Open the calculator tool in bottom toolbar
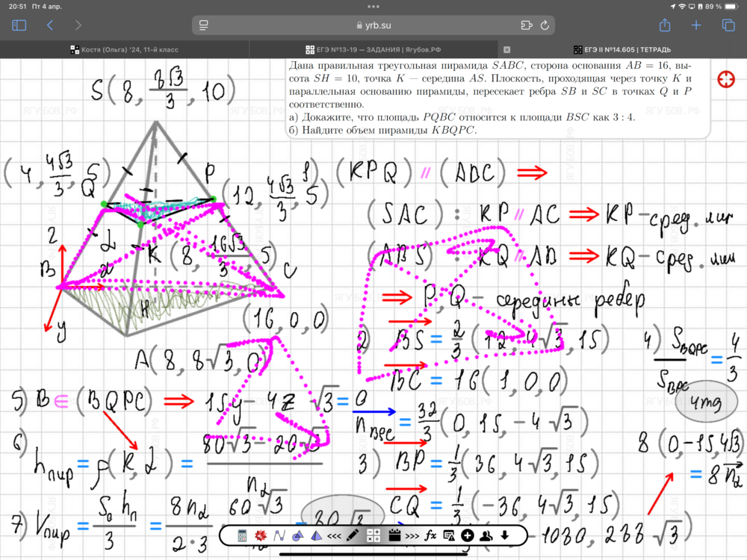This screenshot has width=747, height=560. (x=242, y=535)
